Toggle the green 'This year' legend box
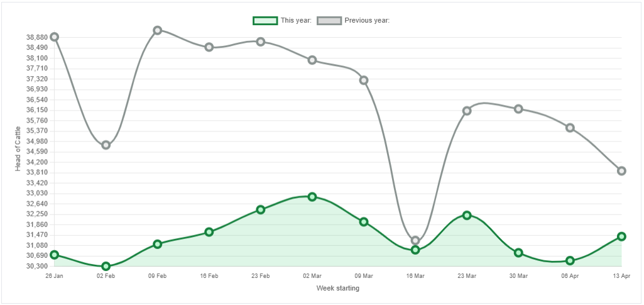The image size is (644, 305). tap(265, 21)
